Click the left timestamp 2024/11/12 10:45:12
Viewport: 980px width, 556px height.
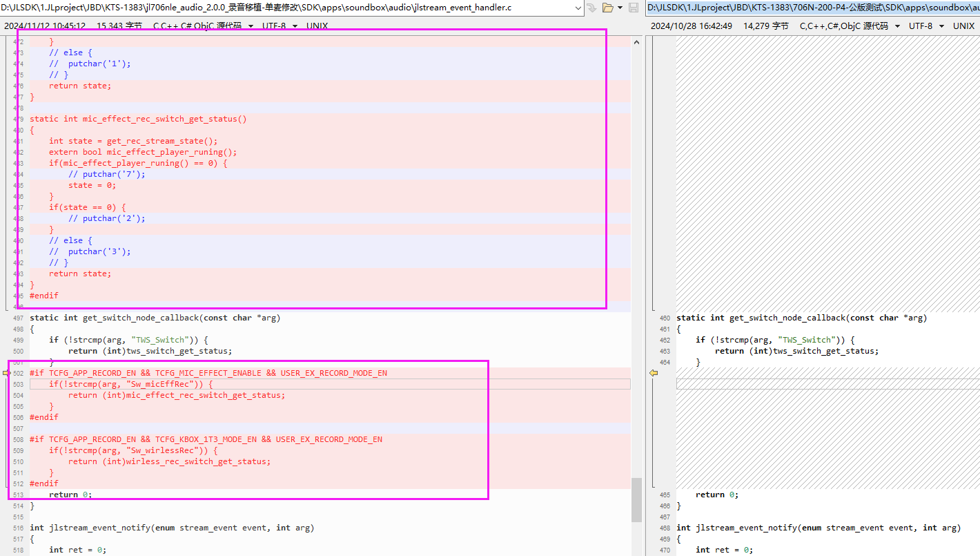45,26
